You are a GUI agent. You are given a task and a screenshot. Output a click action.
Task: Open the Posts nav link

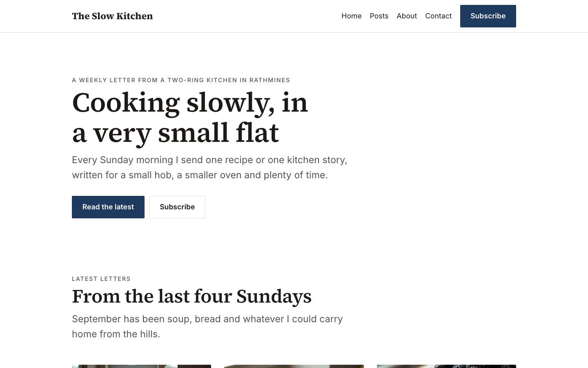pyautogui.click(x=379, y=16)
